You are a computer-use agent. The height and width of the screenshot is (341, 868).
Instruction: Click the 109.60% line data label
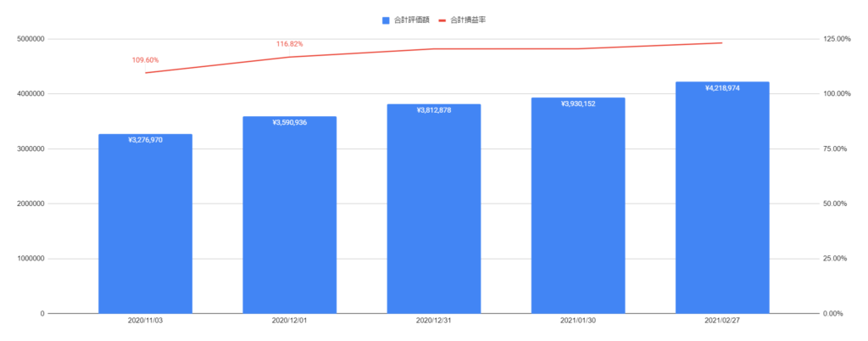145,59
